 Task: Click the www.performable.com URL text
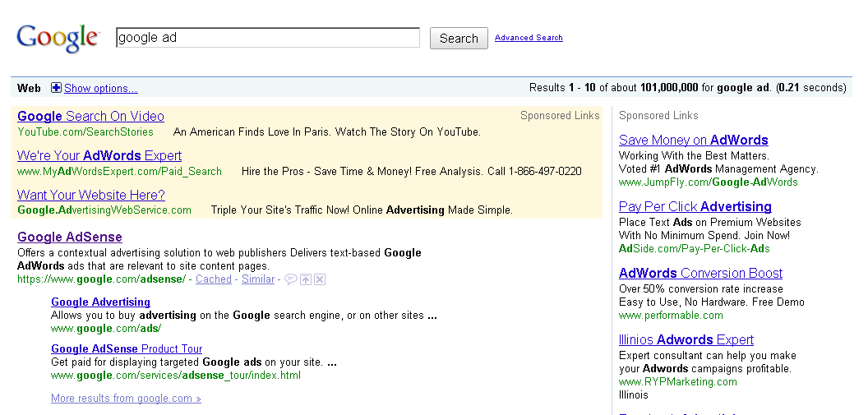click(x=671, y=316)
